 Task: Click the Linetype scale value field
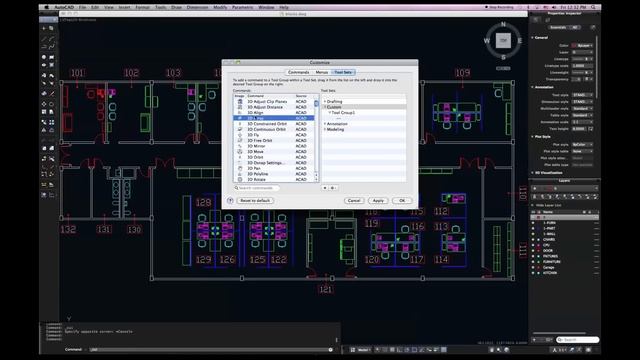pos(582,66)
